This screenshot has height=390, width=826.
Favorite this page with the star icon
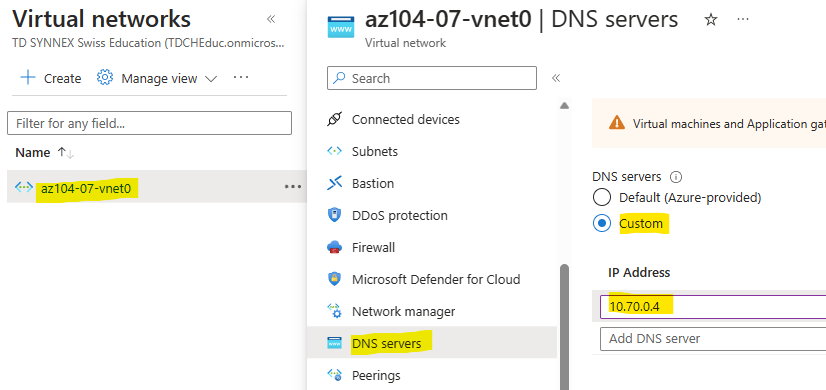tap(711, 20)
